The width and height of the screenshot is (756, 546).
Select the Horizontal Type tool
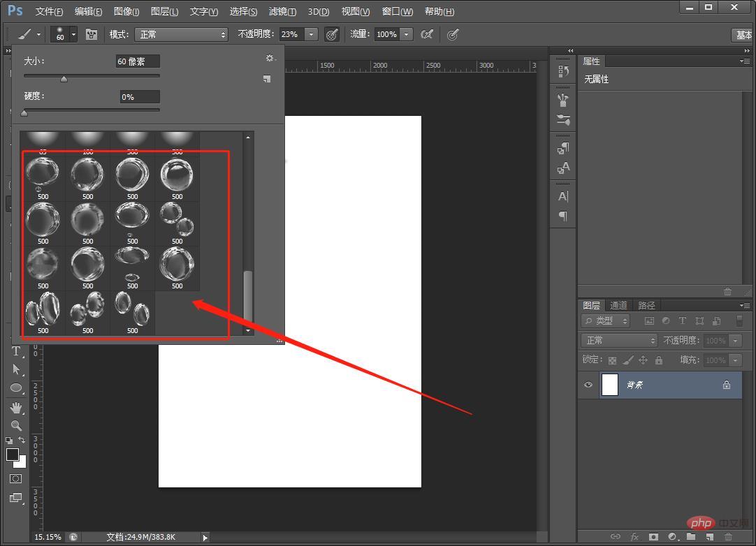[16, 351]
